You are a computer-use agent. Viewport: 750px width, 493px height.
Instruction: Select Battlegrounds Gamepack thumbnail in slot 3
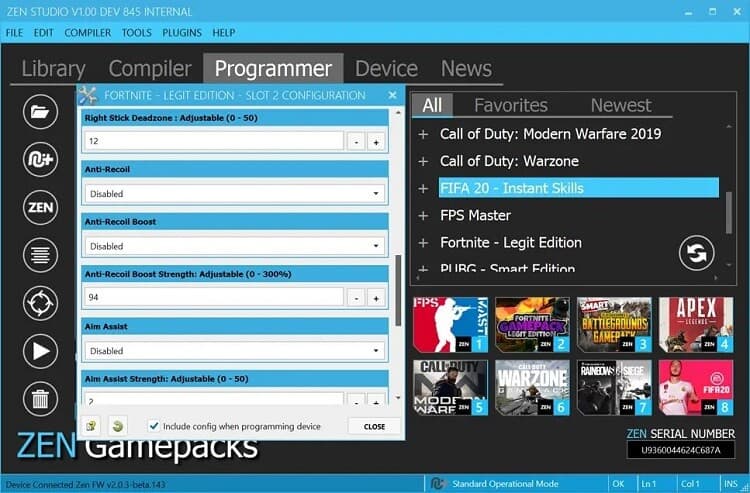click(614, 325)
